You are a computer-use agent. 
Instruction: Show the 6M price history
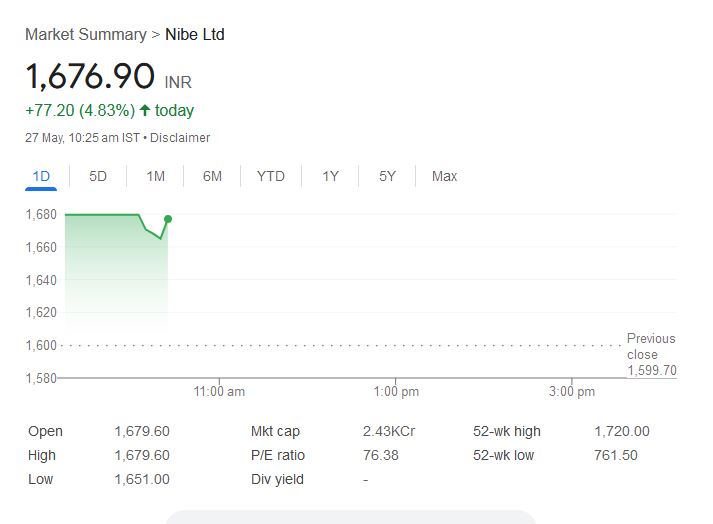[212, 176]
